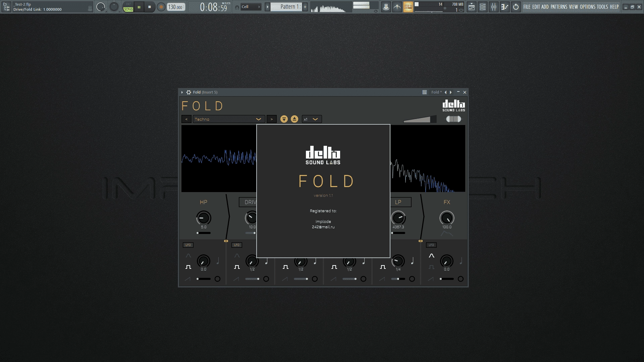Select square wave in the HP LFO
Viewport: 644px width, 362px height.
tap(188, 267)
